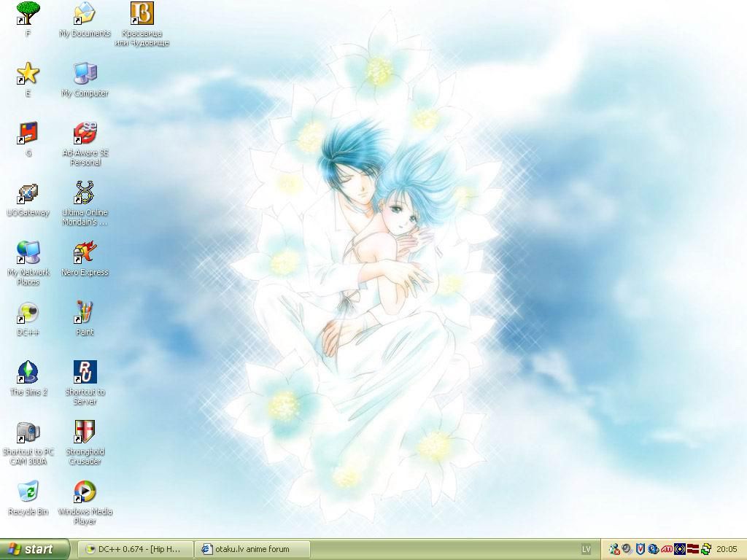This screenshot has width=747, height=560.
Task: Switch to otaku.lv anime forum window
Action: point(252,549)
